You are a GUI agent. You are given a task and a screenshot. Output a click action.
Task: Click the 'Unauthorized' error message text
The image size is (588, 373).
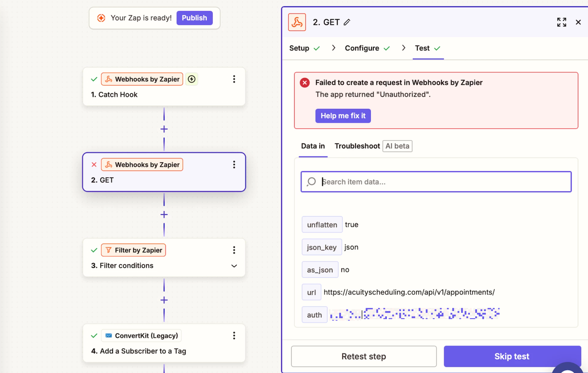click(x=373, y=94)
